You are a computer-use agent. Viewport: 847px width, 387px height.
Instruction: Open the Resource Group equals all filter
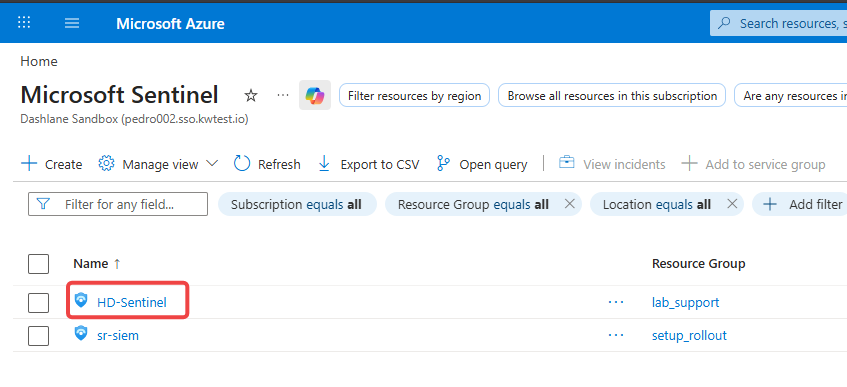point(473,204)
